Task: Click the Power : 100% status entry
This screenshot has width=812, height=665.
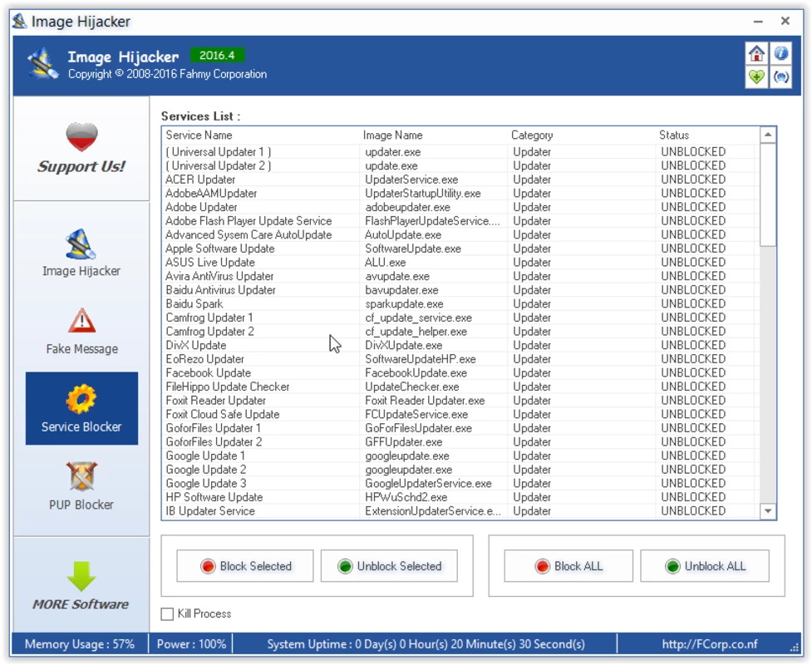Action: pos(192,643)
